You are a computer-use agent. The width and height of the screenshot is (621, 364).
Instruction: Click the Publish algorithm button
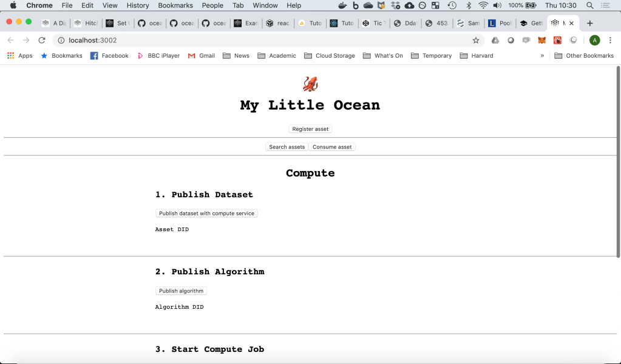click(x=181, y=291)
